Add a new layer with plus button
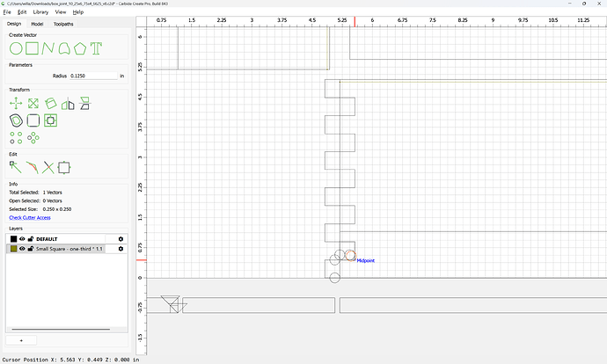Viewport: 607px width, 364px height. point(21,340)
